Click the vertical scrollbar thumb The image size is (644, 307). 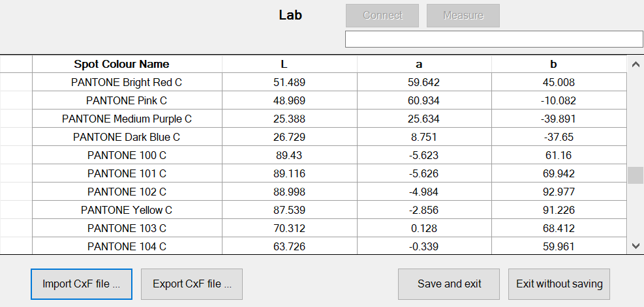[x=636, y=175]
